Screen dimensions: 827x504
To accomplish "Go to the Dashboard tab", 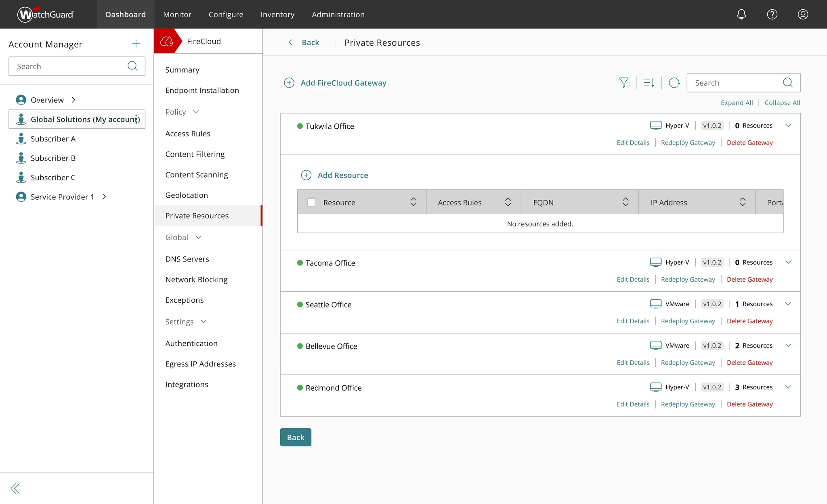I will 126,15.
